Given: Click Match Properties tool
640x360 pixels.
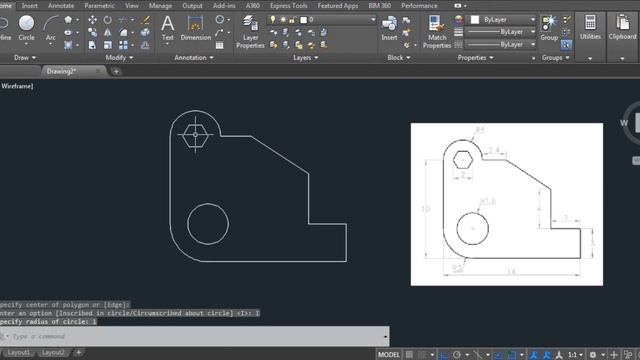Looking at the screenshot, I should 437,32.
